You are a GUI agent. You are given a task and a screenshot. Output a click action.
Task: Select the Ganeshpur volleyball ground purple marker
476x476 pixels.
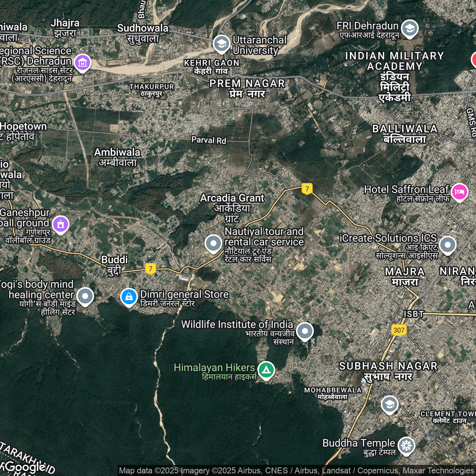coord(61,224)
